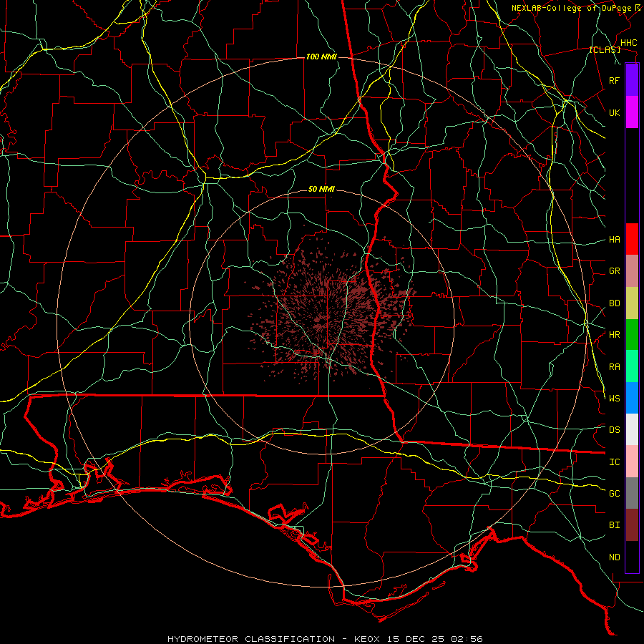Click the 'HA' legend label

pyautogui.click(x=614, y=240)
